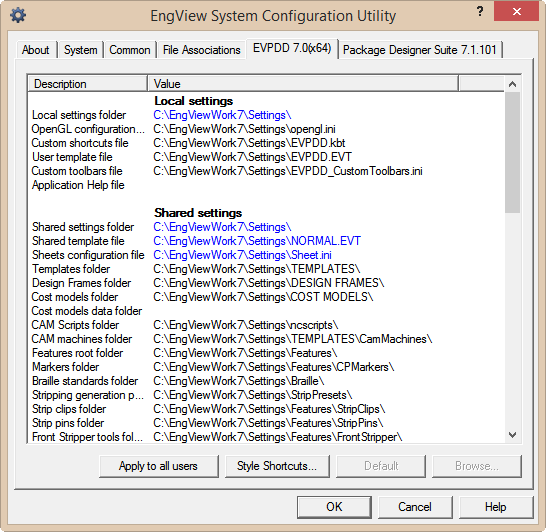This screenshot has width=546, height=532.
Task: Select the Braille standards folder row
Action: (266, 381)
